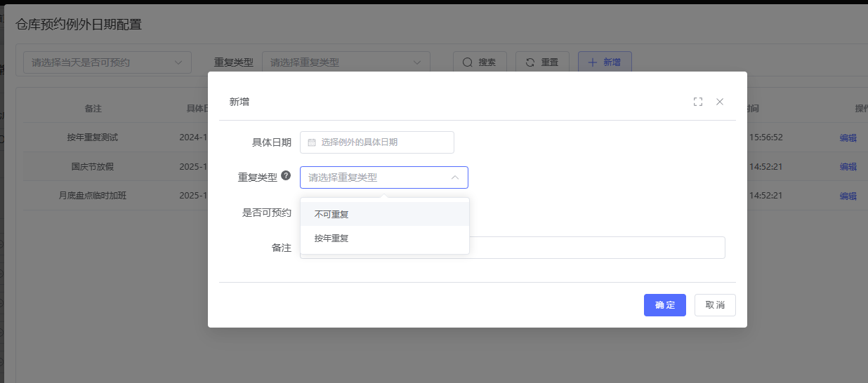Click the 备注 text input field
This screenshot has height=383, width=868.
click(596, 248)
